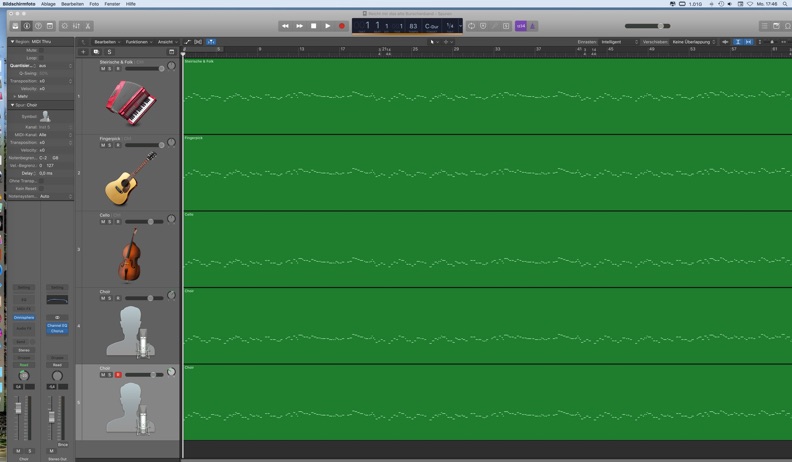Open Quick Help question-mark button

tap(38, 26)
